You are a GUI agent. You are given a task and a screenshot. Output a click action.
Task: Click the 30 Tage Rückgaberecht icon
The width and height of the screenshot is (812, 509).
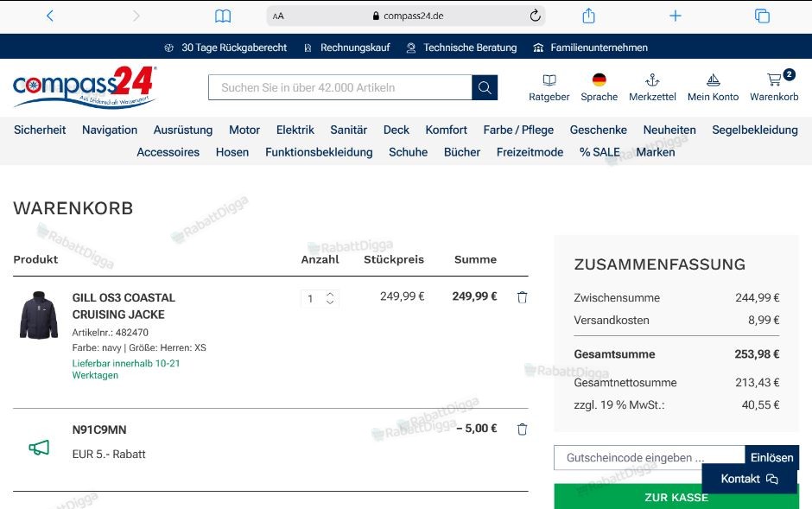click(x=168, y=48)
